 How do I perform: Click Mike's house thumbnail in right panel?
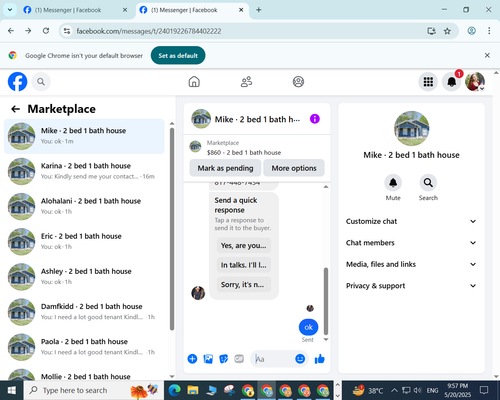click(411, 128)
